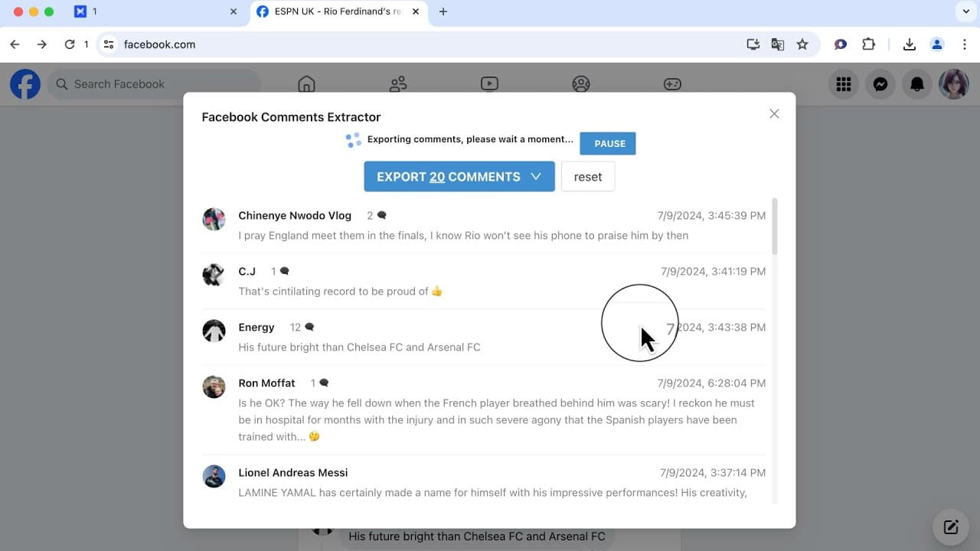
Task: Click the reset button
Action: (588, 177)
